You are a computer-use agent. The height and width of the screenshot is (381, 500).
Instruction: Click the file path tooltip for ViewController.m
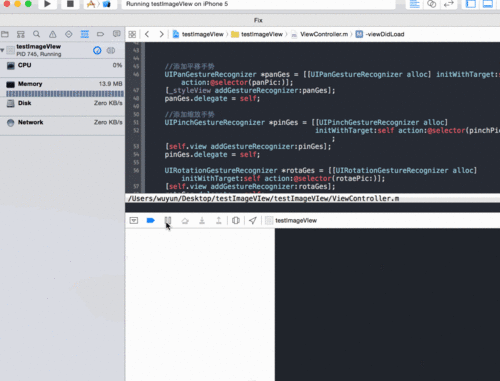coord(264,198)
